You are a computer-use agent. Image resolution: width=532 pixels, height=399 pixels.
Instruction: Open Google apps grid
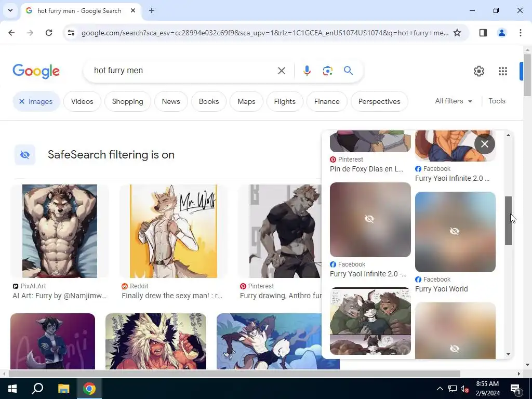503,71
